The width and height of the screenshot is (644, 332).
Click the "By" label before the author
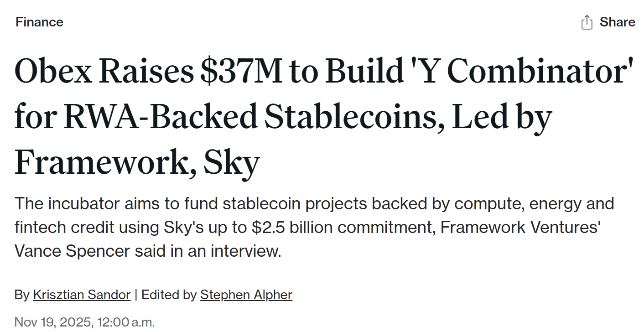[x=21, y=295]
